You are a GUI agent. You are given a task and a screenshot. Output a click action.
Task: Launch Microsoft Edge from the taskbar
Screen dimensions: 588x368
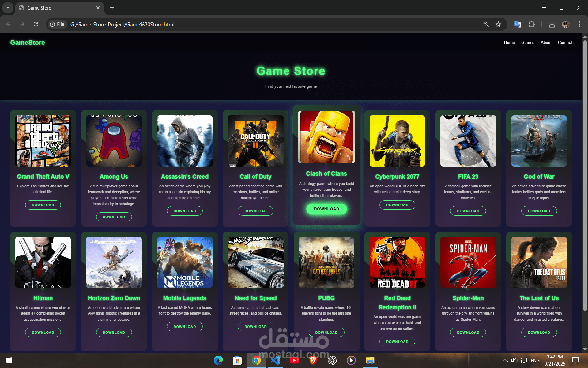(218, 360)
